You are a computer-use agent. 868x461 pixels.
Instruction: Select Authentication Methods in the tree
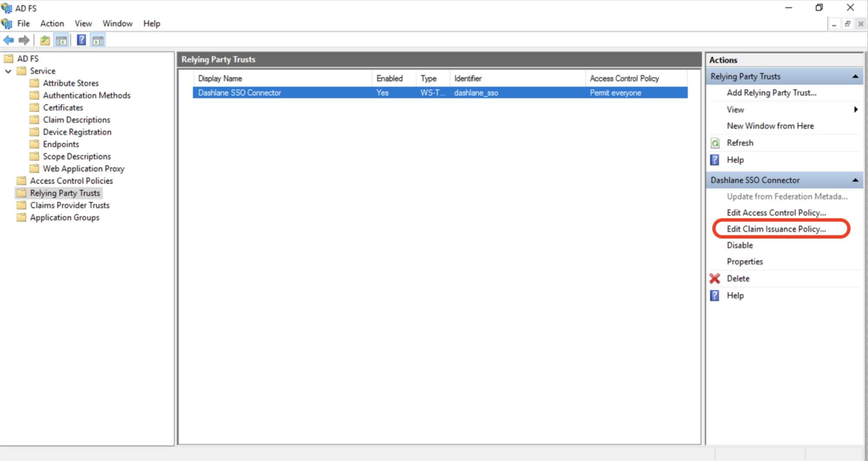click(x=86, y=95)
